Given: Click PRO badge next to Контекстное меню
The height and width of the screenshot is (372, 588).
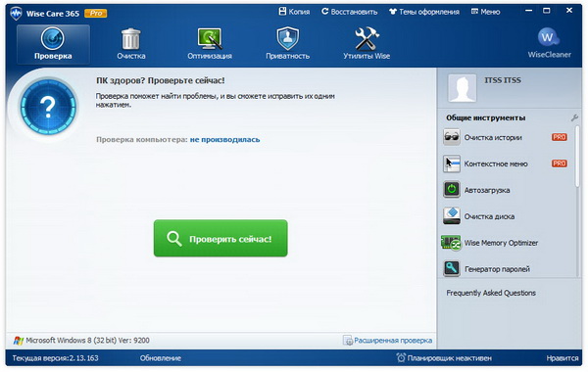Looking at the screenshot, I should click(560, 163).
